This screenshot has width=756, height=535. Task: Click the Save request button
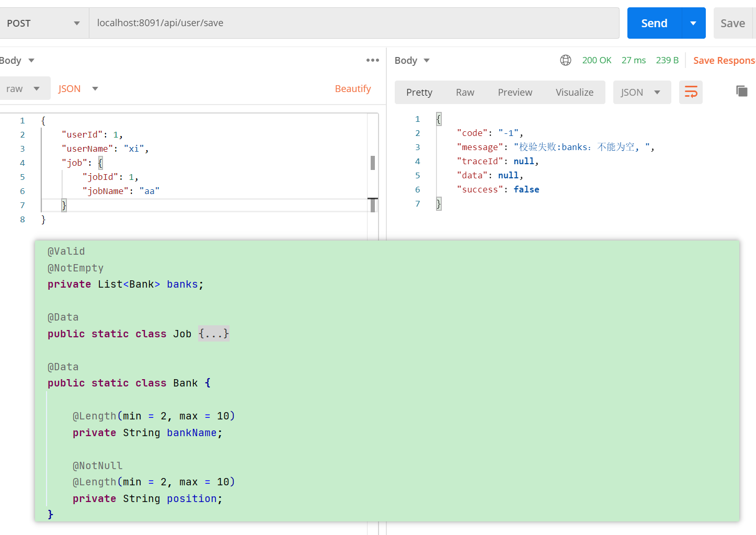click(x=732, y=23)
